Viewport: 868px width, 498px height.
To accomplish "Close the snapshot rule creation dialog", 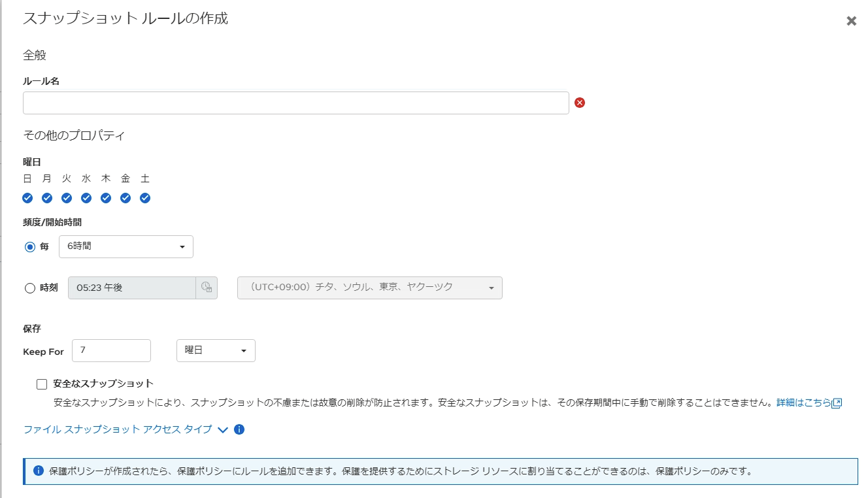I will (851, 20).
